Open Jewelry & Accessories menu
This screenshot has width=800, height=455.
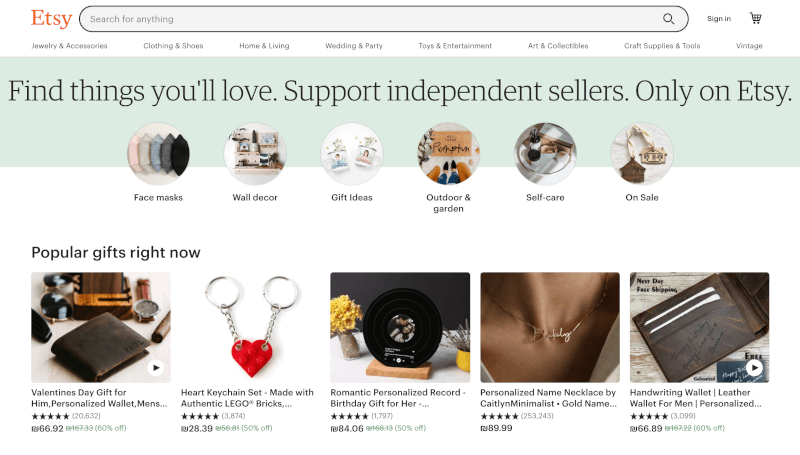pyautogui.click(x=69, y=46)
